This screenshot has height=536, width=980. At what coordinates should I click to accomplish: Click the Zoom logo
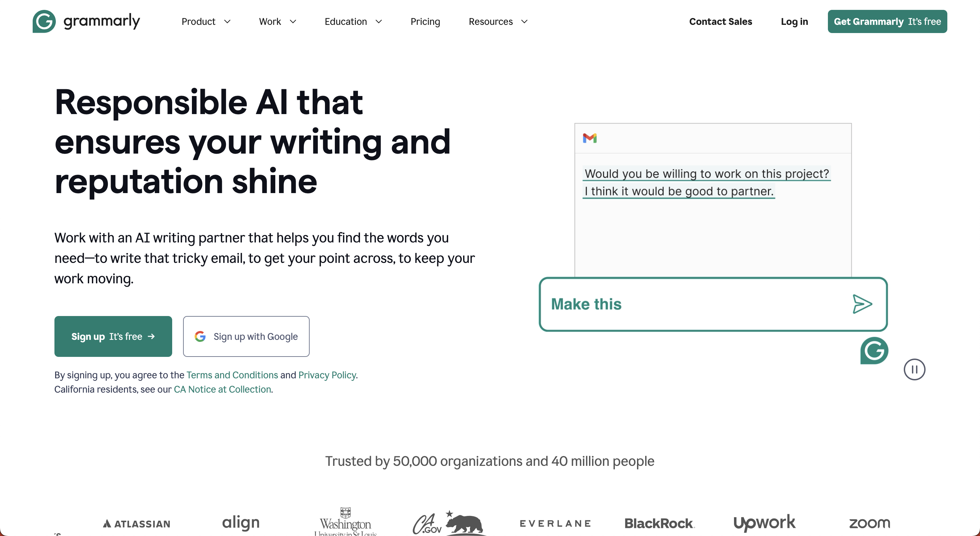click(x=870, y=523)
